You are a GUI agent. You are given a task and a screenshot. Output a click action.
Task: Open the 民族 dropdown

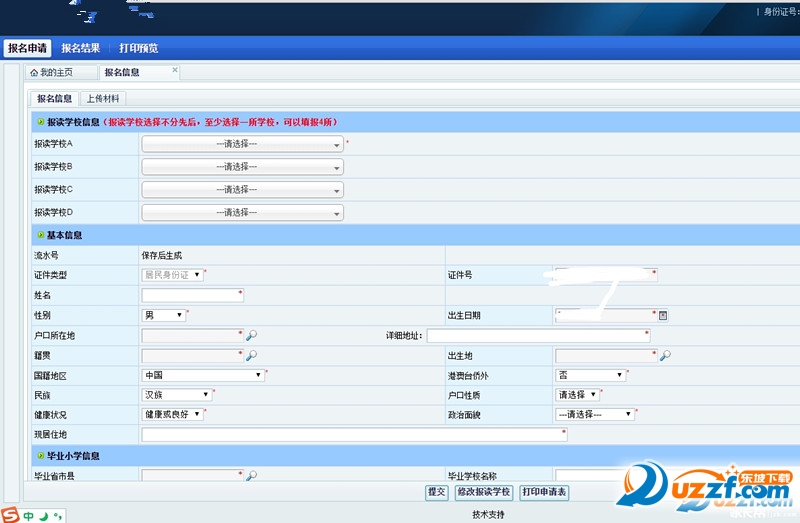tap(177, 395)
